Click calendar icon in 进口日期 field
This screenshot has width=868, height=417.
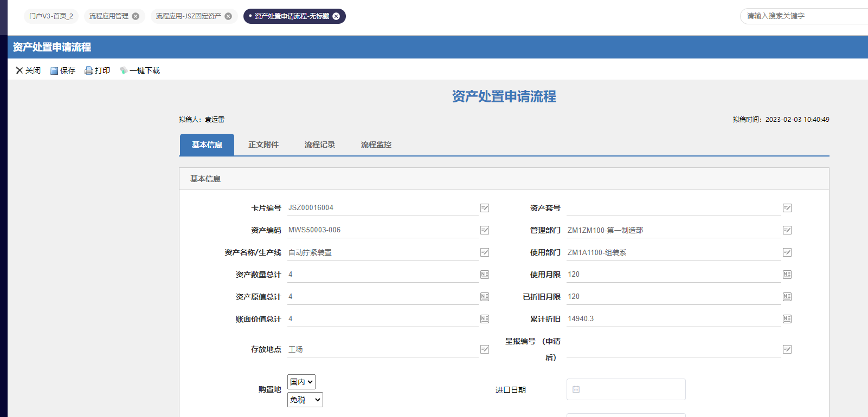[576, 389]
